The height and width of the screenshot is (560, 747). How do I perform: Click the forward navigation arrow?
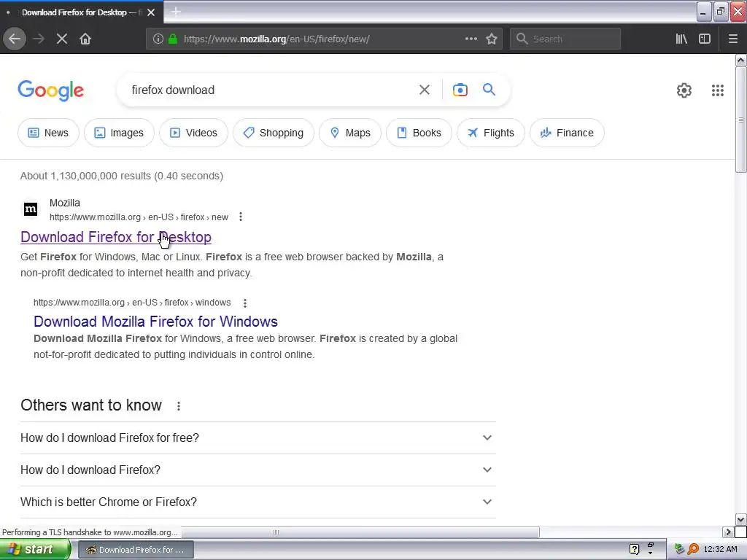coord(39,39)
